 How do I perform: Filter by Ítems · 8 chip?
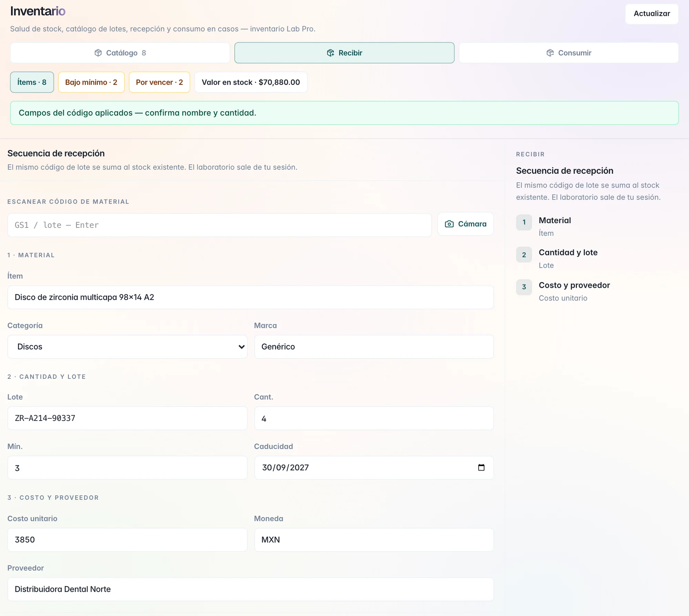(32, 82)
